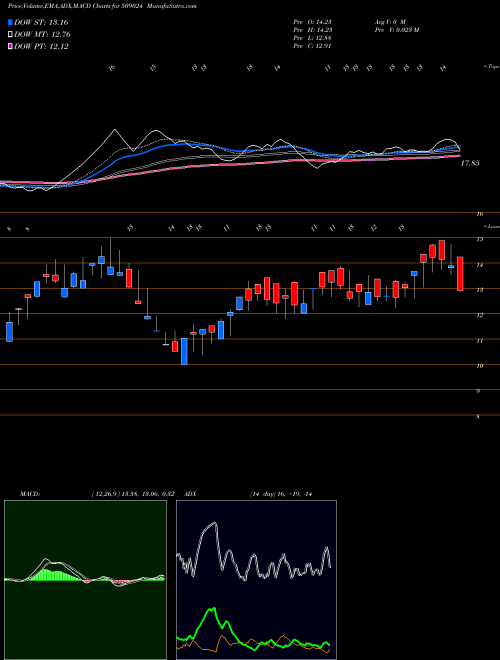The width and height of the screenshot is (500, 660).
Task: Click the price axis label 12
Action: 479,315
